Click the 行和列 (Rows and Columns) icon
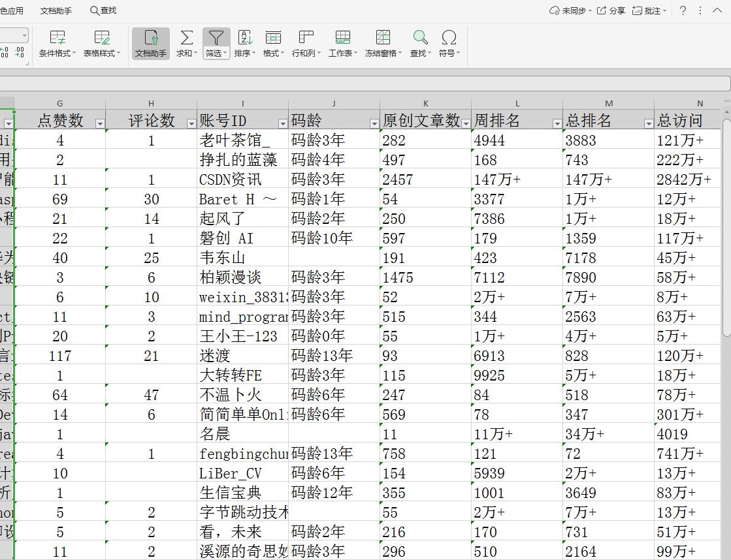Viewport: 731px width, 560px height. pyautogui.click(x=306, y=42)
